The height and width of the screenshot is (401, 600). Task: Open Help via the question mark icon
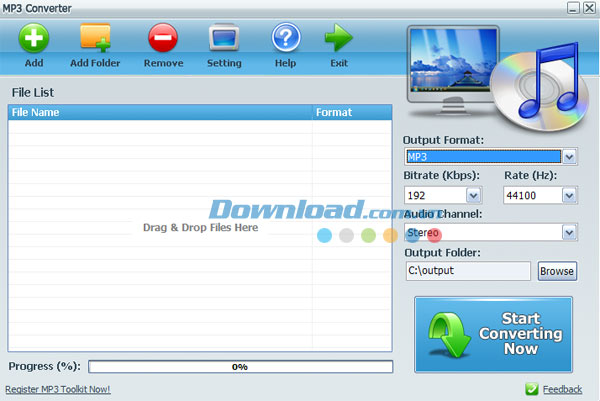point(285,37)
